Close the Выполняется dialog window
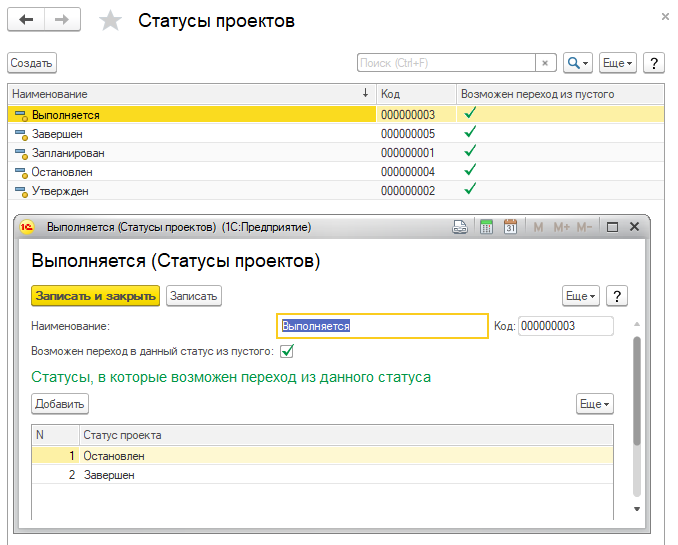The height and width of the screenshot is (545, 678). tap(634, 227)
